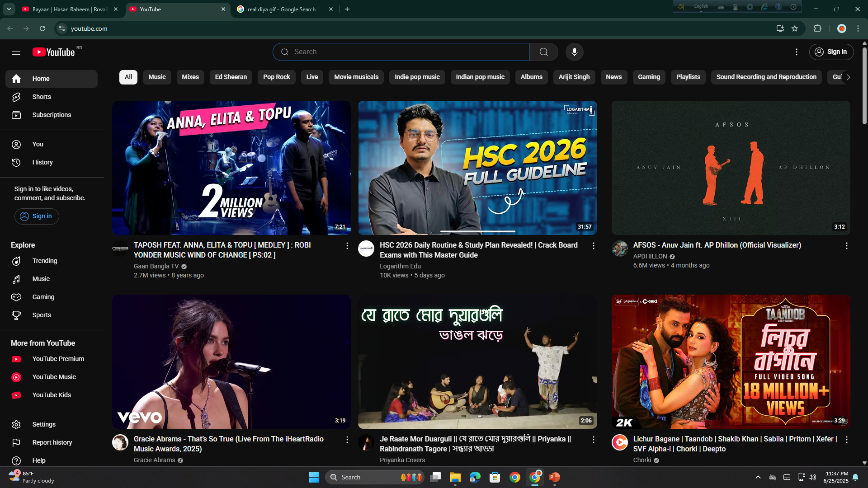
Task: Open YouTube Kids
Action: (x=52, y=395)
